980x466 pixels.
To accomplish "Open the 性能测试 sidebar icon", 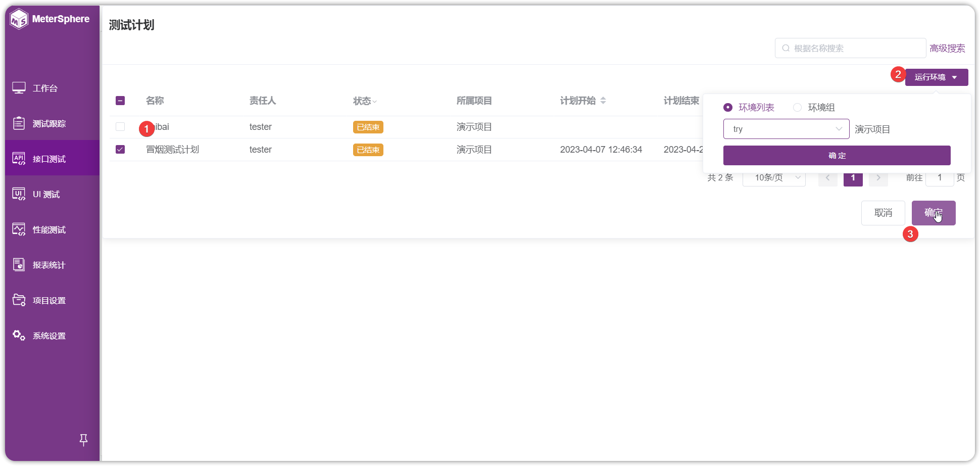I will pyautogui.click(x=19, y=229).
